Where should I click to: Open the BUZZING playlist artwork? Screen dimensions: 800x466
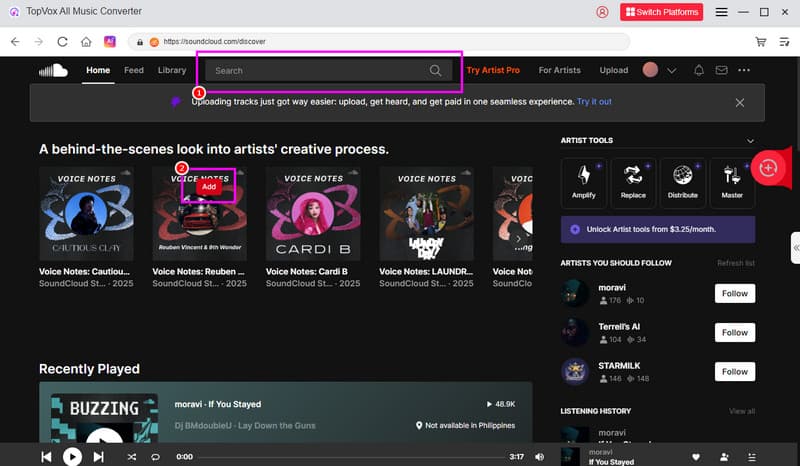(x=104, y=418)
